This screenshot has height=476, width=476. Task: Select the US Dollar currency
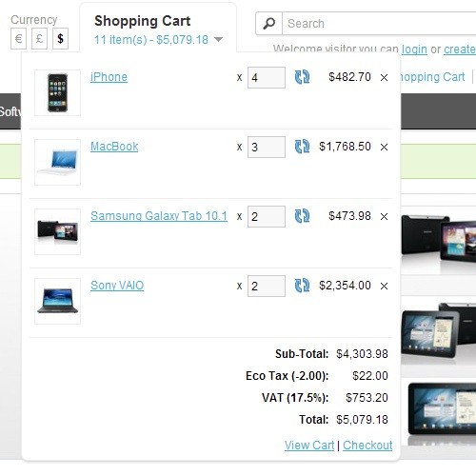pyautogui.click(x=60, y=39)
